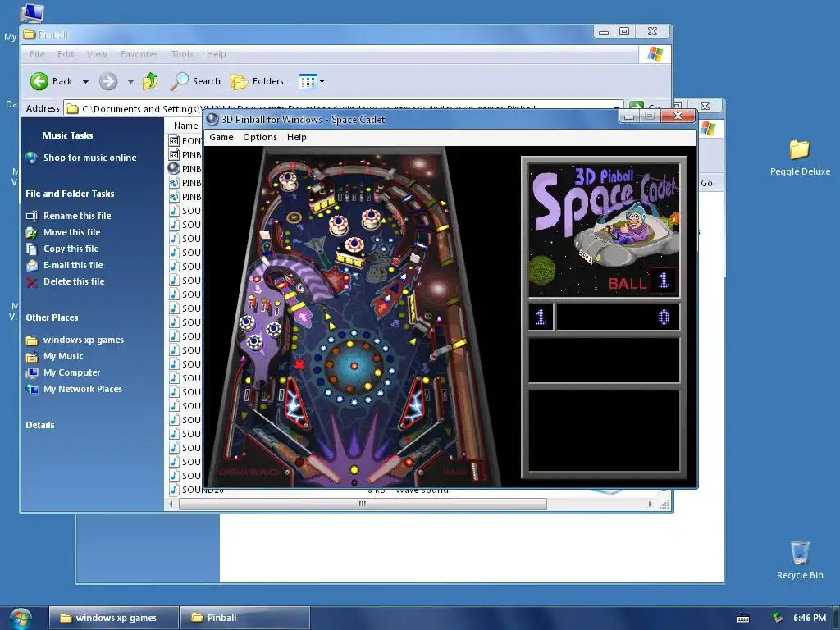Switch to windows xp games taskbar button
840x630 pixels.
[113, 618]
